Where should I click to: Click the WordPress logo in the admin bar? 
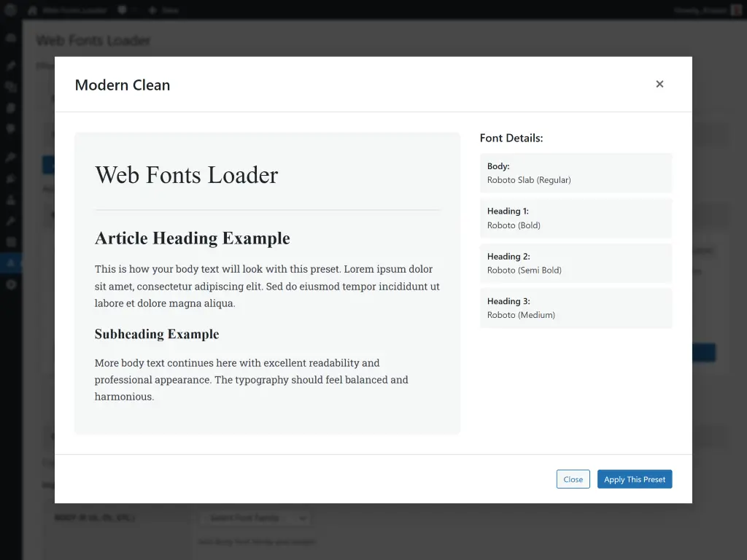pyautogui.click(x=10, y=10)
